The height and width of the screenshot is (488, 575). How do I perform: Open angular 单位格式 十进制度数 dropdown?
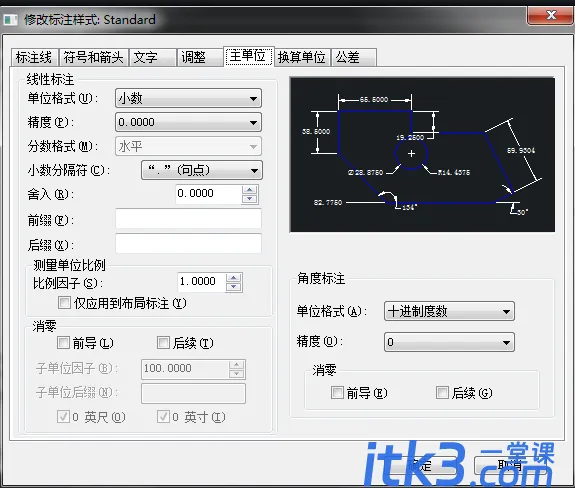pos(449,311)
